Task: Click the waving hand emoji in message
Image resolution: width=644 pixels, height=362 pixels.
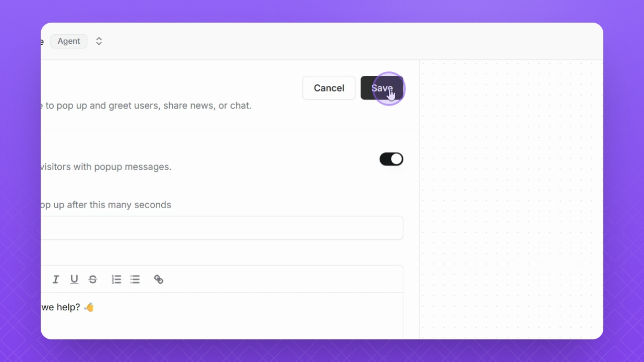Action: [89, 307]
